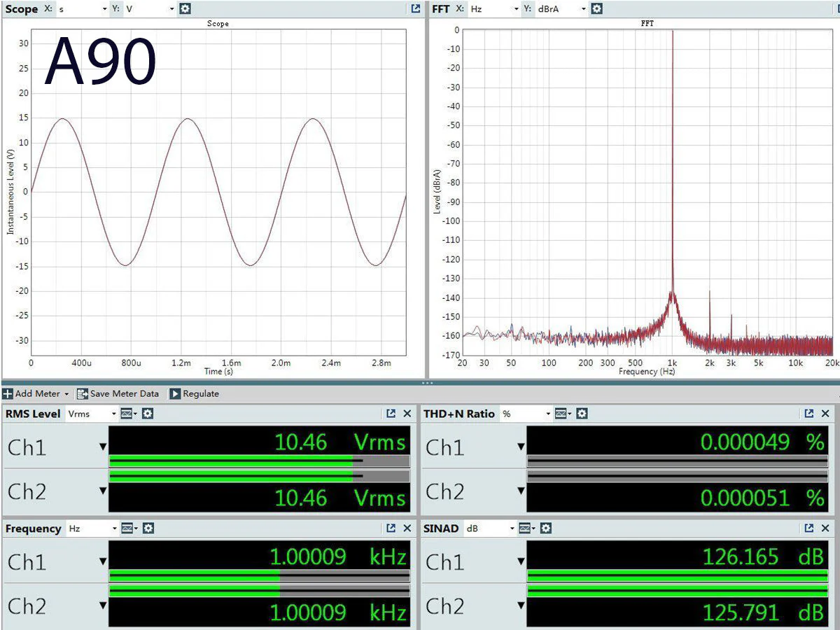Open THD+N Ratio meter settings gear
This screenshot has height=630, width=840.
pyautogui.click(x=582, y=414)
